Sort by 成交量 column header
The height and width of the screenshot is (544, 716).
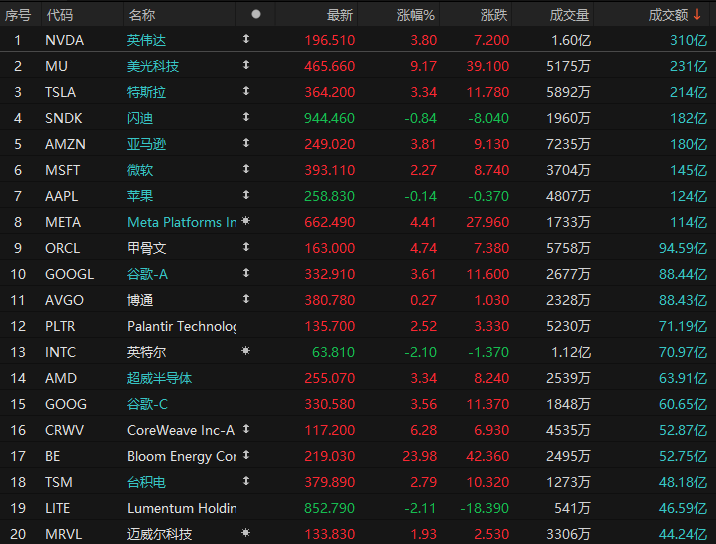pos(569,15)
